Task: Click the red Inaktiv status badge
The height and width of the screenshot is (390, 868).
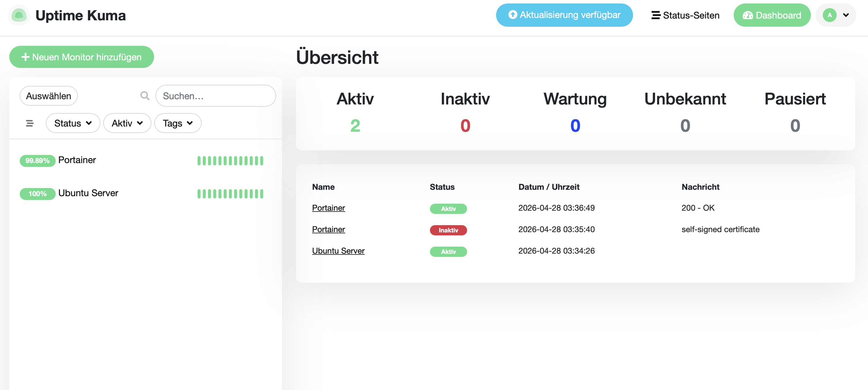Action: click(x=448, y=230)
